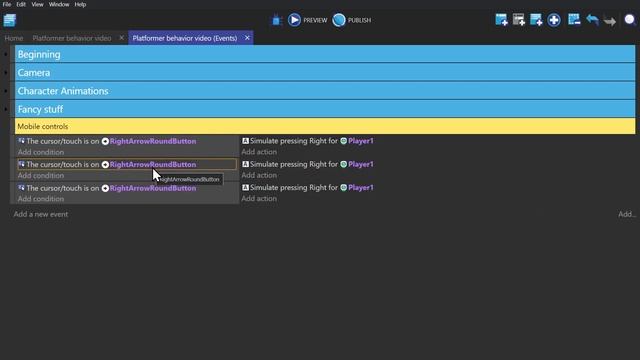Select the Mobile controls comment
Screen dimensions: 640x360
[x=325, y=126]
